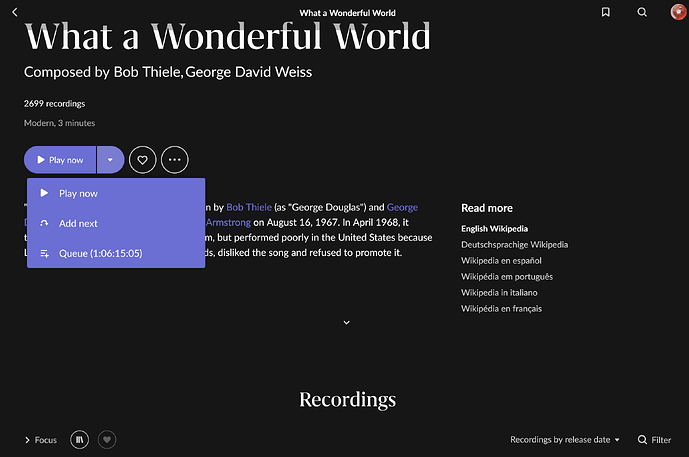Open bookmarks icon in top bar
The height and width of the screenshot is (457, 689).
[606, 12]
